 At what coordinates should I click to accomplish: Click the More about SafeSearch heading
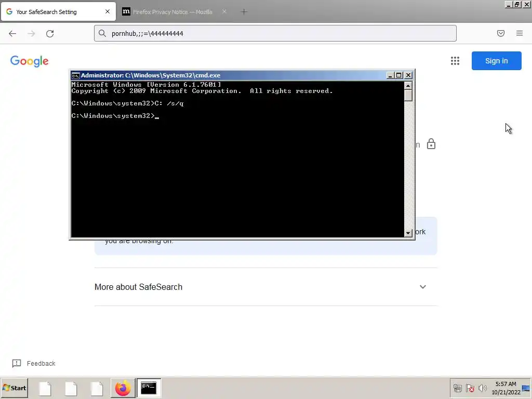(x=138, y=287)
